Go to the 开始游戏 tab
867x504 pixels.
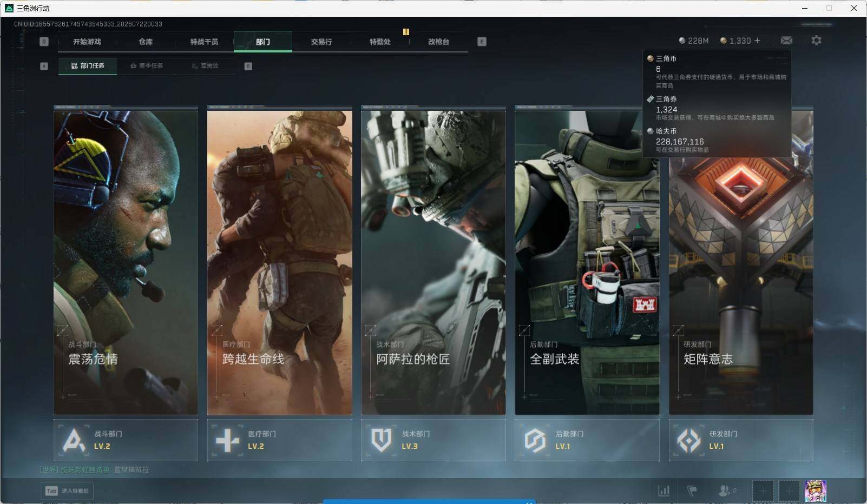tap(87, 42)
